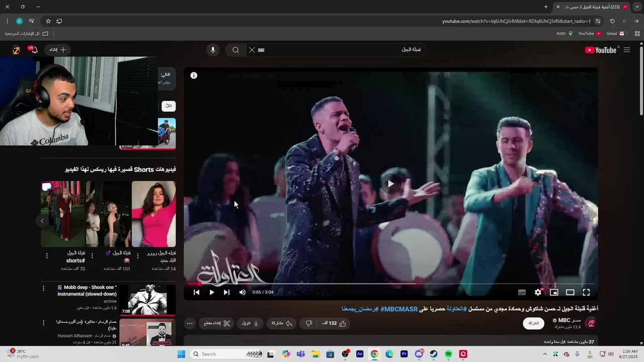
Task: Start voice search with the microphone icon
Action: click(213, 50)
